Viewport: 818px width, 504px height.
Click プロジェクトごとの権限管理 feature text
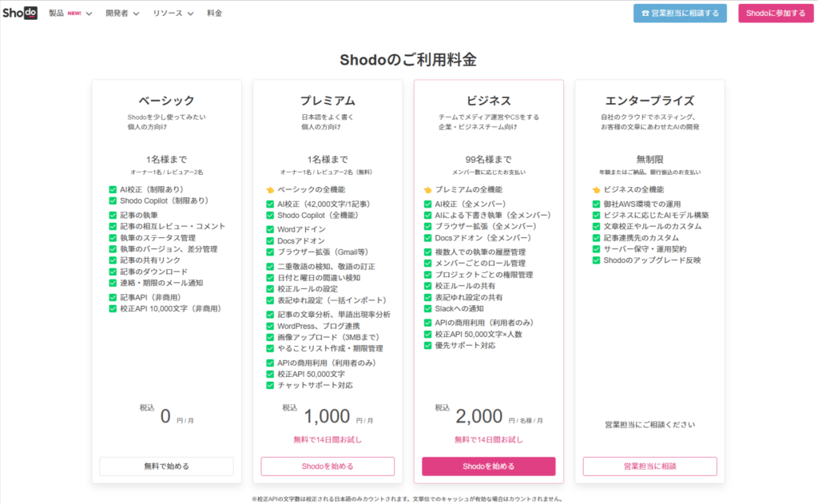tap(484, 275)
